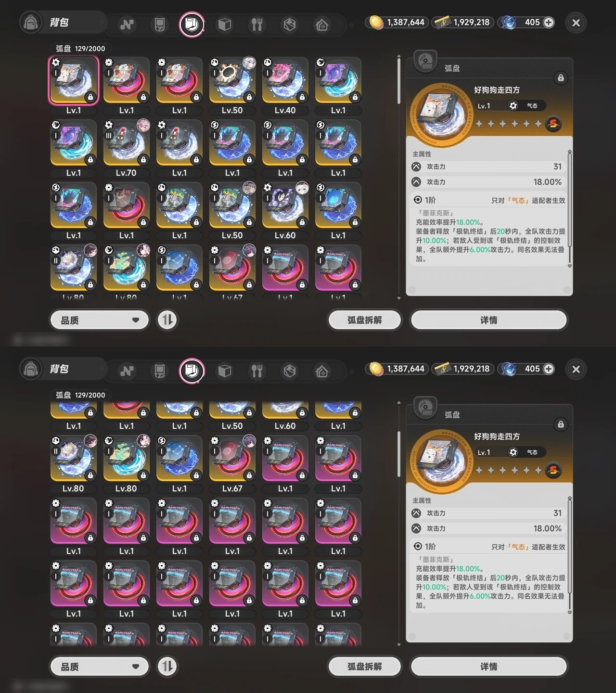This screenshot has width=616, height=693.
Task: Open the house tab icon in lower screenshot
Action: pos(322,371)
